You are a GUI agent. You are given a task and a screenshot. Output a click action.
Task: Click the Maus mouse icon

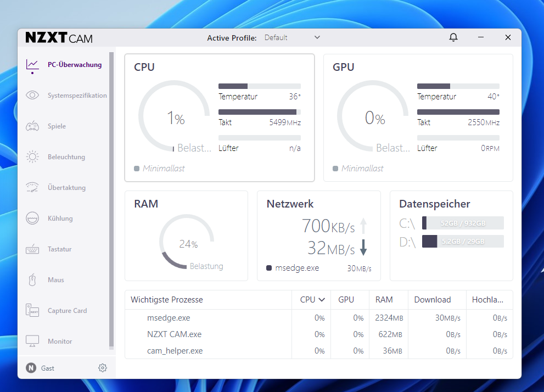click(x=32, y=279)
